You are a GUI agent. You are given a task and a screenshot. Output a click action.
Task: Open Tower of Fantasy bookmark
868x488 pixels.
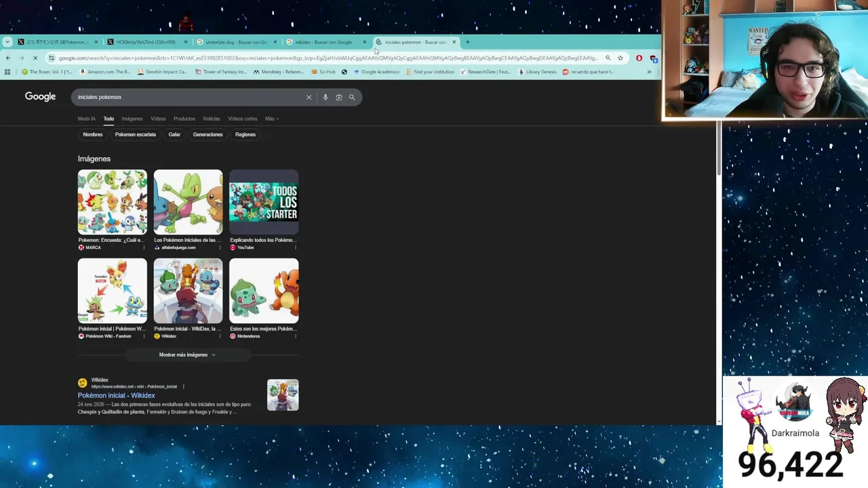(x=220, y=72)
